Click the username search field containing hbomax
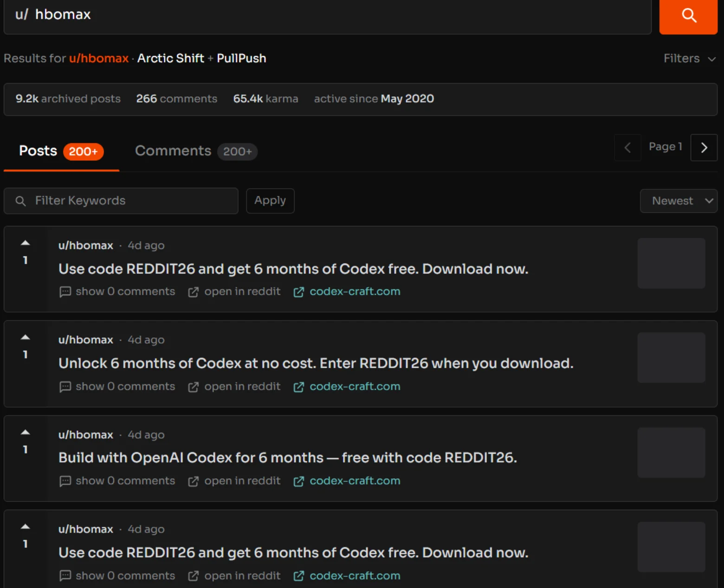Viewport: 724px width, 588px height. (x=327, y=16)
